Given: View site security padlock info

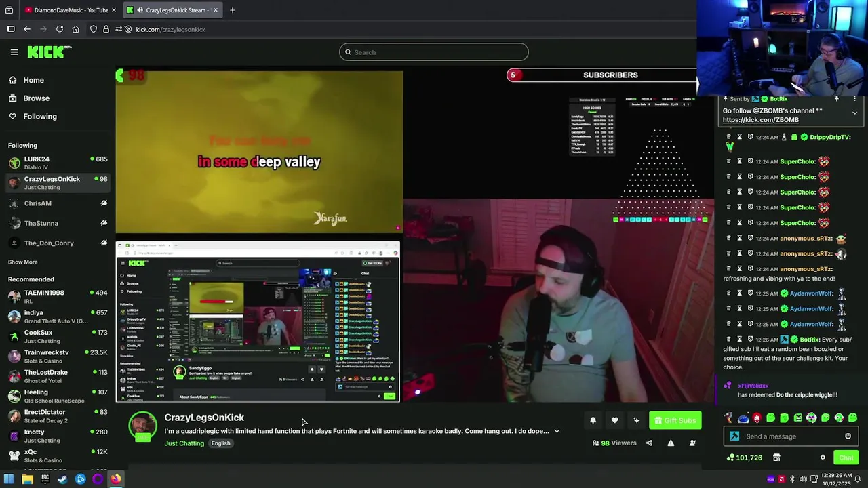Looking at the screenshot, I should coord(106,29).
